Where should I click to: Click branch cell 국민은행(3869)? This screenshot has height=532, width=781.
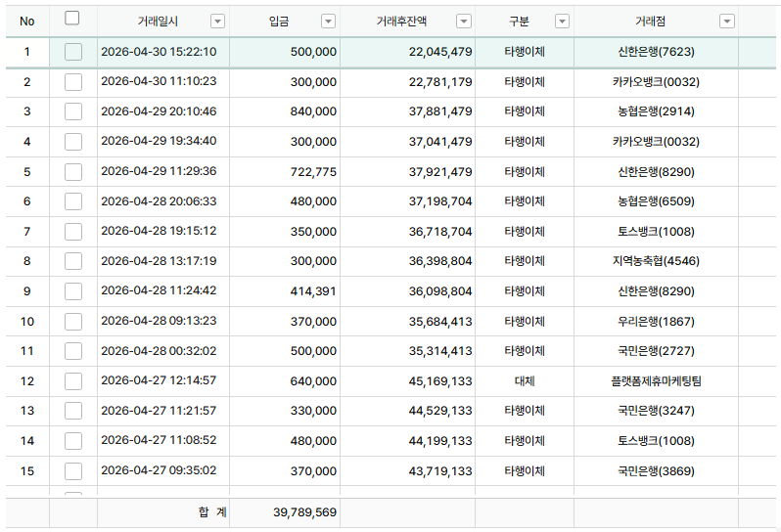[656, 470]
